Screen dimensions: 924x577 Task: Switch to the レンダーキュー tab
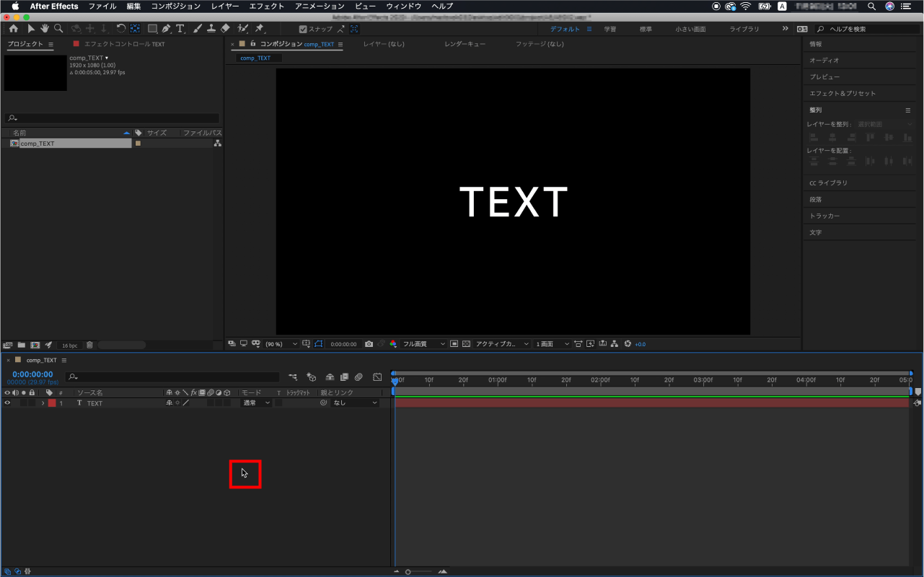(465, 44)
